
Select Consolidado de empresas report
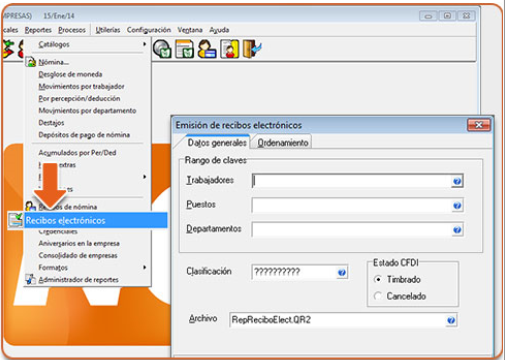tap(78, 255)
